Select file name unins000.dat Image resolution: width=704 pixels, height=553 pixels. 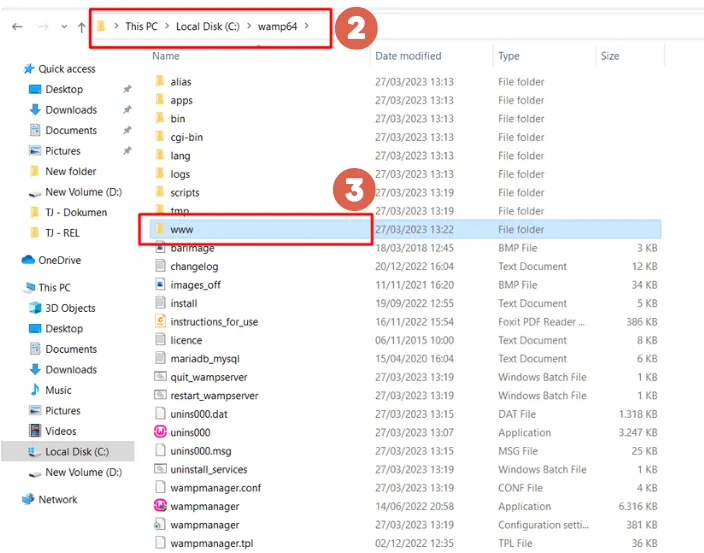click(x=199, y=414)
